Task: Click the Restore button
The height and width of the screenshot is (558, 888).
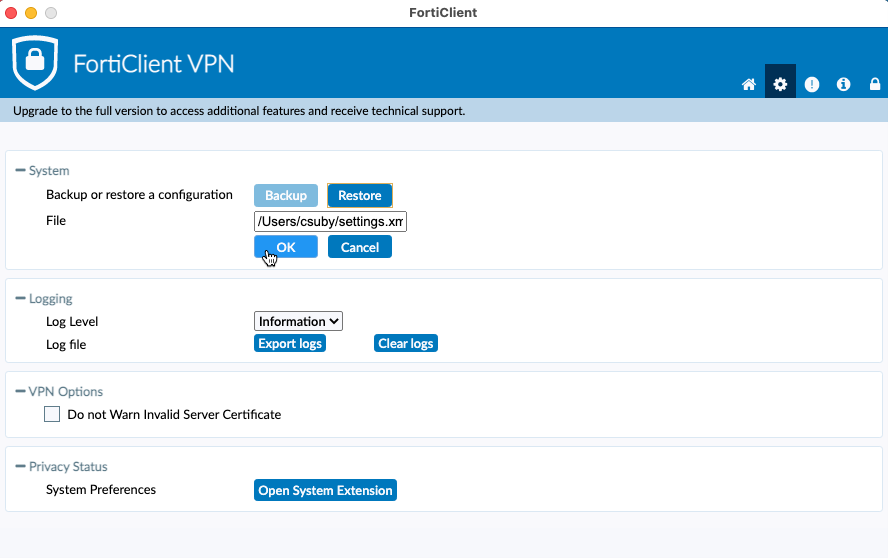Action: (x=360, y=195)
